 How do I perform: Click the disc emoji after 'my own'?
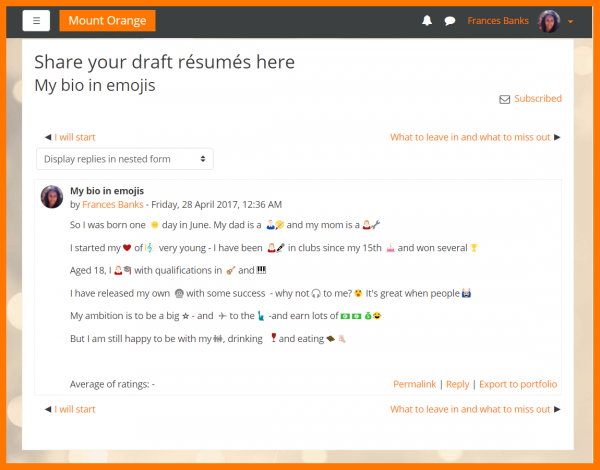tap(179, 294)
